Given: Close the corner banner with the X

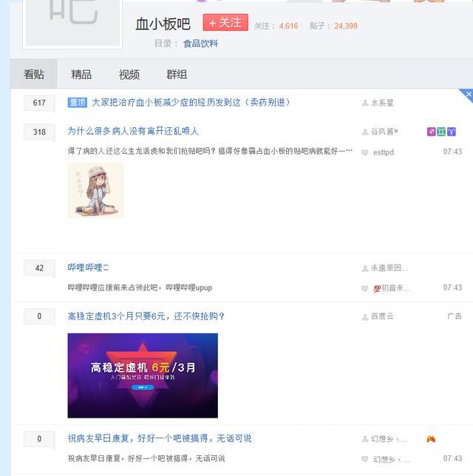Looking at the screenshot, I should click(x=468, y=95).
